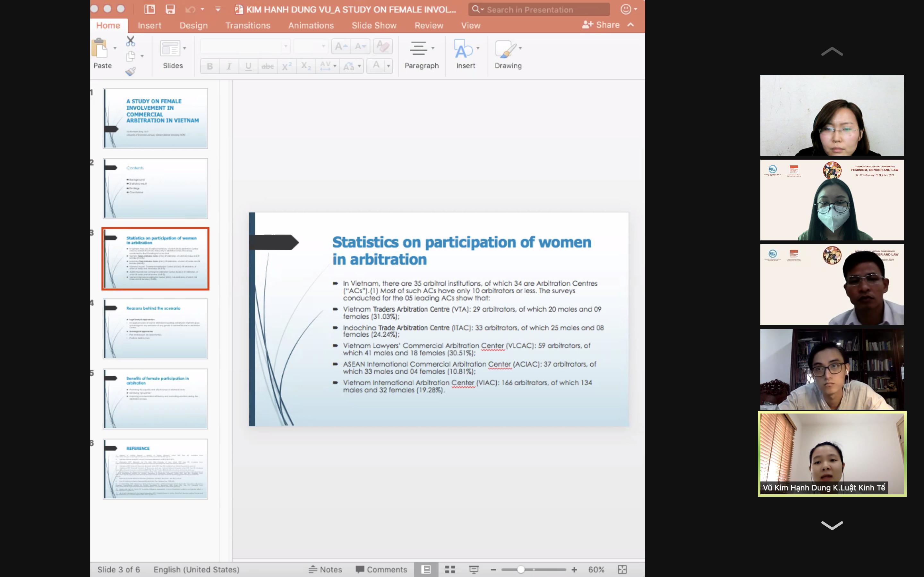924x577 pixels.
Task: Switch to the Slide Show tab
Action: [x=374, y=26]
